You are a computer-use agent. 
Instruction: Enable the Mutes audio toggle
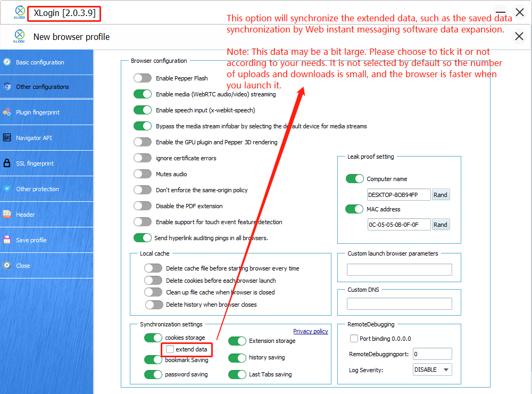143,174
